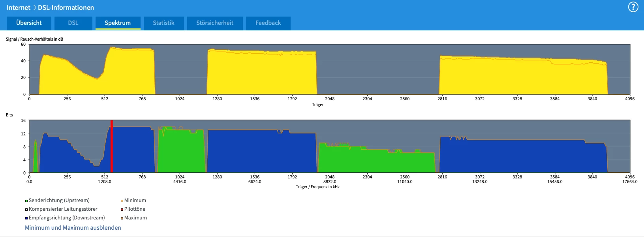Open the Feedback tab

click(268, 23)
